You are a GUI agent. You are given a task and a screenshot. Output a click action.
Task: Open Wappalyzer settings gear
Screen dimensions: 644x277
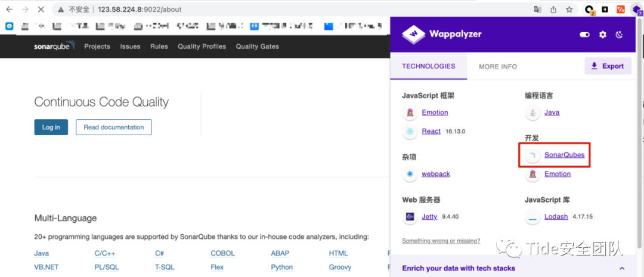click(x=602, y=35)
